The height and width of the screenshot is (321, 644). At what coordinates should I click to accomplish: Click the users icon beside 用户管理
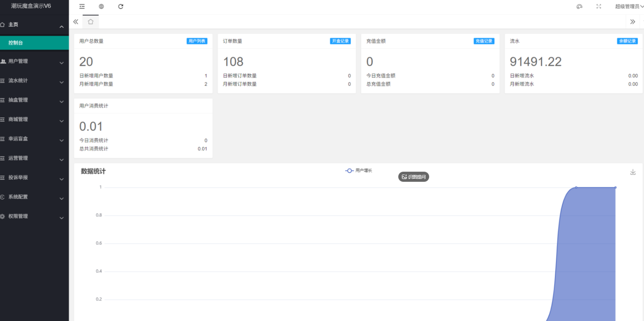click(3, 61)
